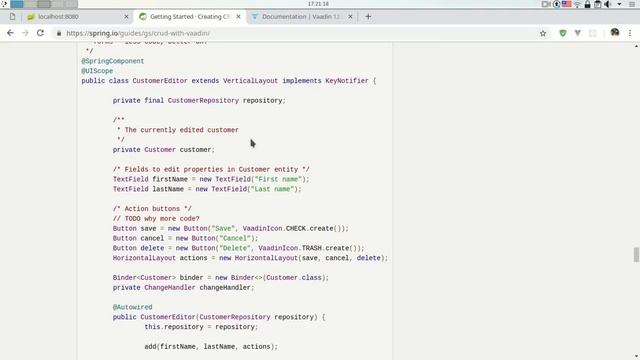640x360 pixels.
Task: Click the padlock tray icon
Action: tap(587, 4)
